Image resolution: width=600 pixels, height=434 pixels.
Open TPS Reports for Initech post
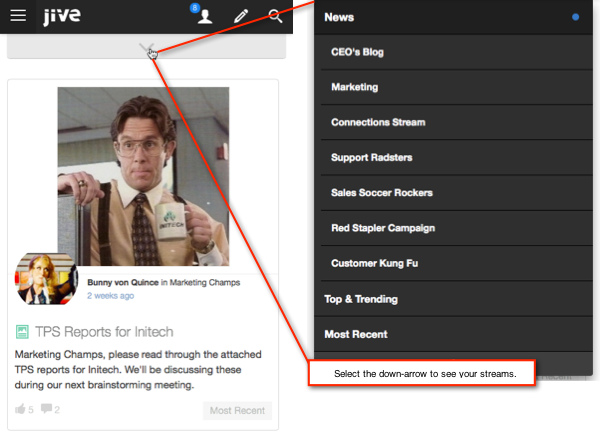[x=104, y=332]
